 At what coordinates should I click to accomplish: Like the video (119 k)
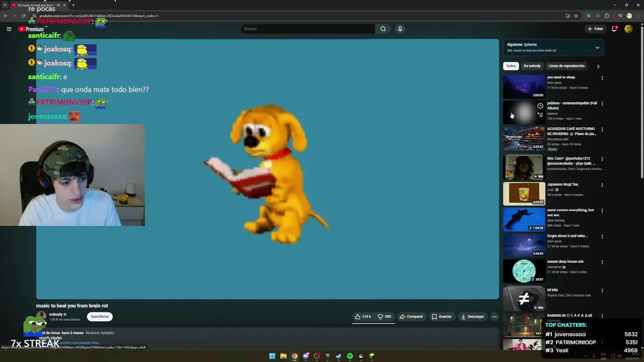[363, 316]
